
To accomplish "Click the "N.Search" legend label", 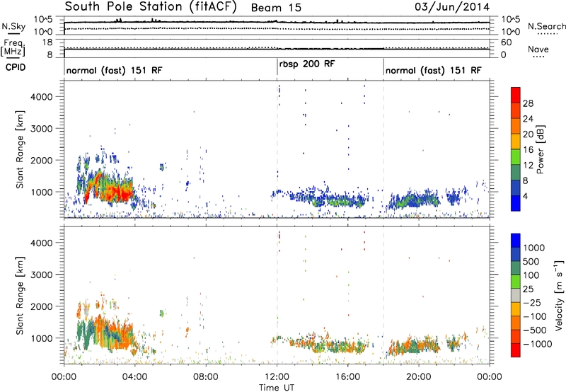I will [546, 26].
